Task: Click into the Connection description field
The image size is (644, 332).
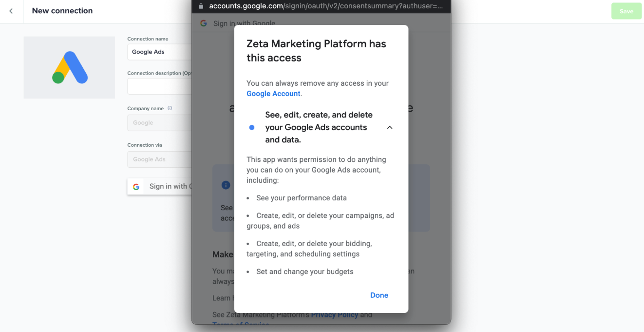Action: [x=159, y=86]
